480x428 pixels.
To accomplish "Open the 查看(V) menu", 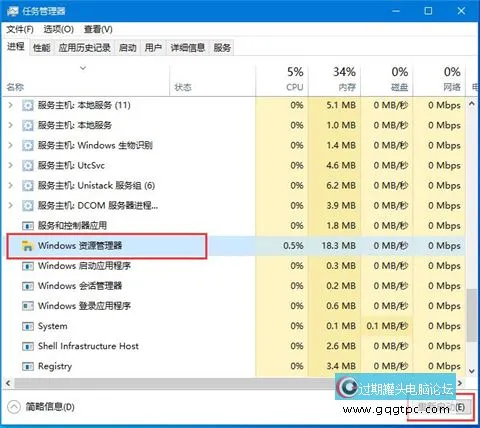I will [98, 29].
